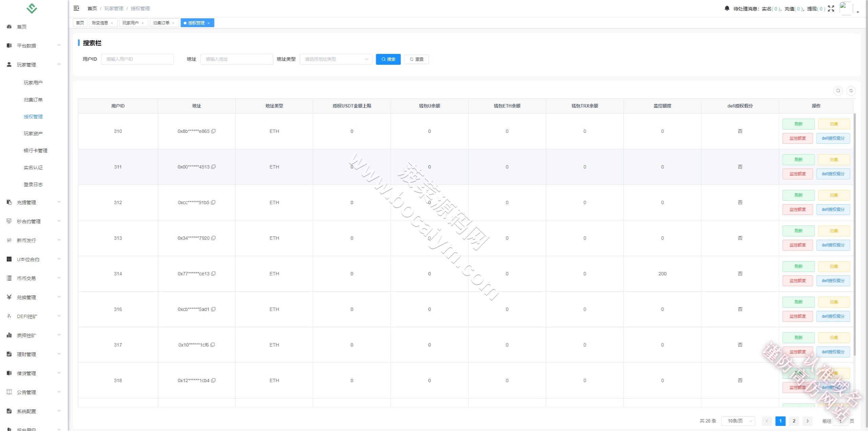868x431 pixels.
Task: Click the green logo in the sidebar
Action: pyautogui.click(x=32, y=8)
